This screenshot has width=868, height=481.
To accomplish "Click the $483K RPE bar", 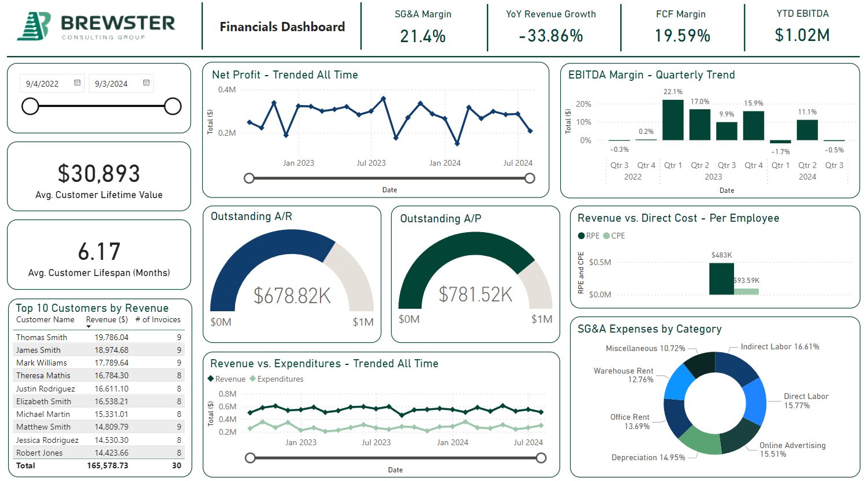I will coord(721,279).
